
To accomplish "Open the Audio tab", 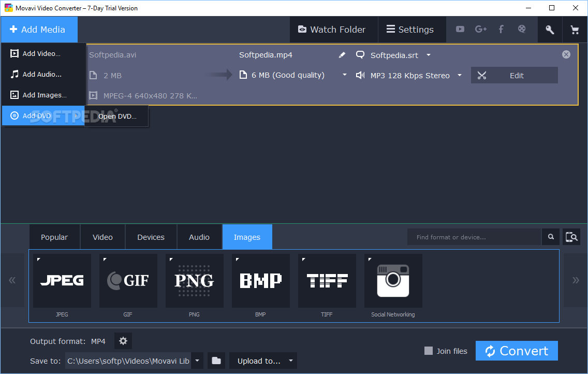I will pyautogui.click(x=199, y=237).
